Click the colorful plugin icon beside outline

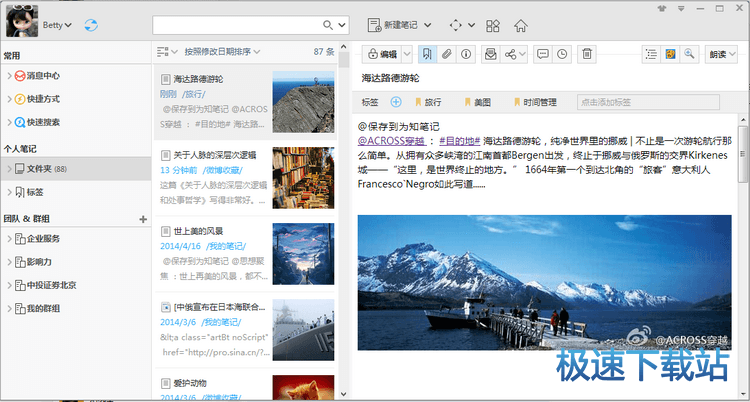coord(670,54)
